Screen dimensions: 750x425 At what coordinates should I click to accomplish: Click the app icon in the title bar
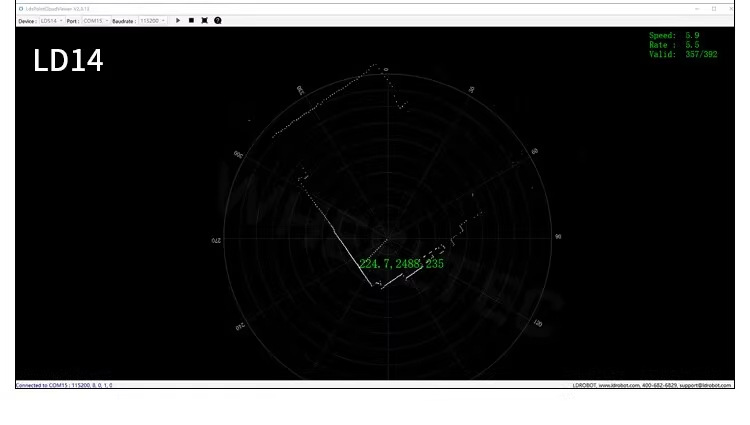[21, 9]
